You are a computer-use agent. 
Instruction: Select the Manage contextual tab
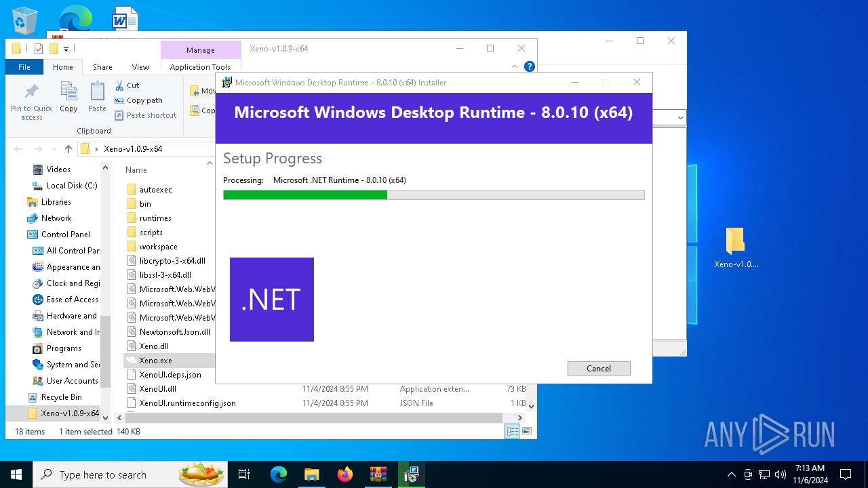(201, 50)
